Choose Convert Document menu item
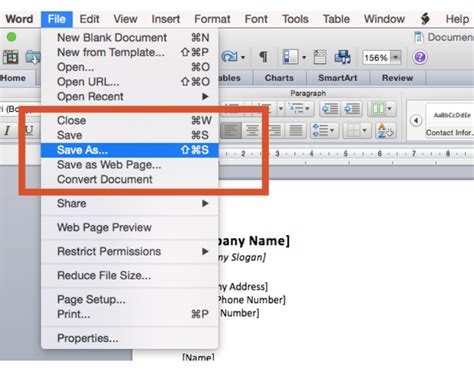474x370 pixels. click(130, 179)
